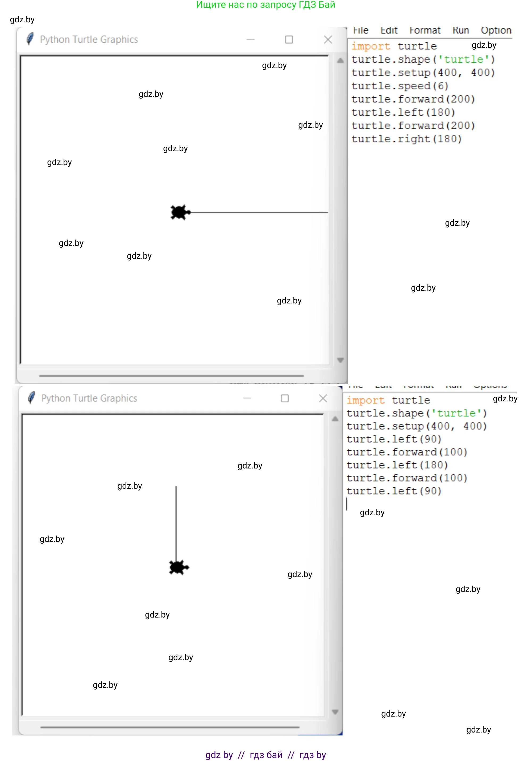Close the bottom Python Turtle Graphics window
Screen dimensions: 532x761
coord(323,398)
